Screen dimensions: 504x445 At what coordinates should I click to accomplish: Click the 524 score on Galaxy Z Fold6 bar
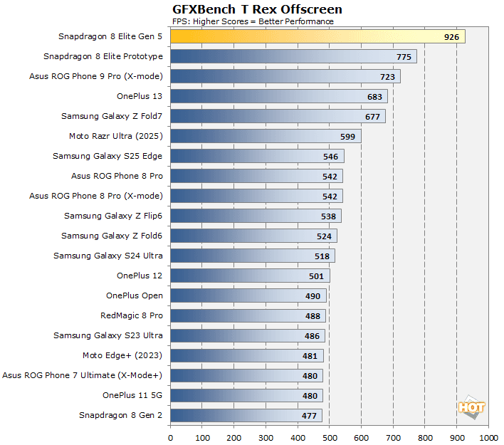325,236
